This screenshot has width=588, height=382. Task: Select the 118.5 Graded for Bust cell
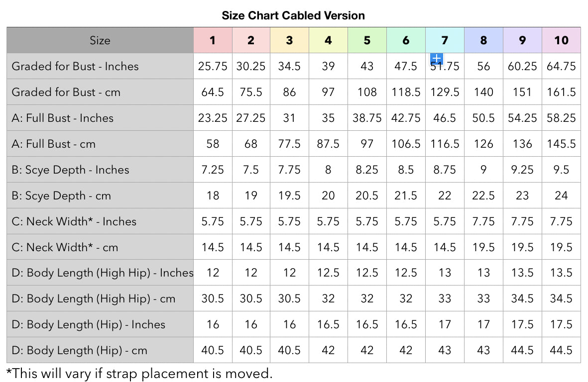(406, 92)
